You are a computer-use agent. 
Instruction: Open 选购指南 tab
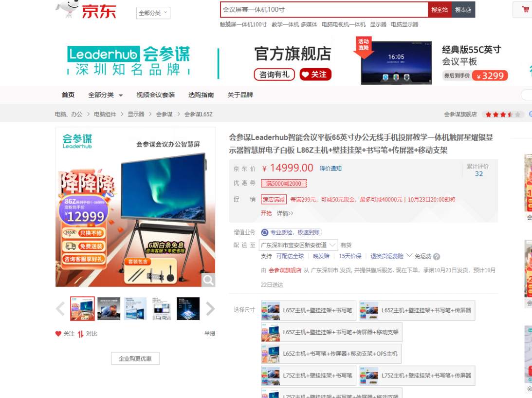(201, 95)
